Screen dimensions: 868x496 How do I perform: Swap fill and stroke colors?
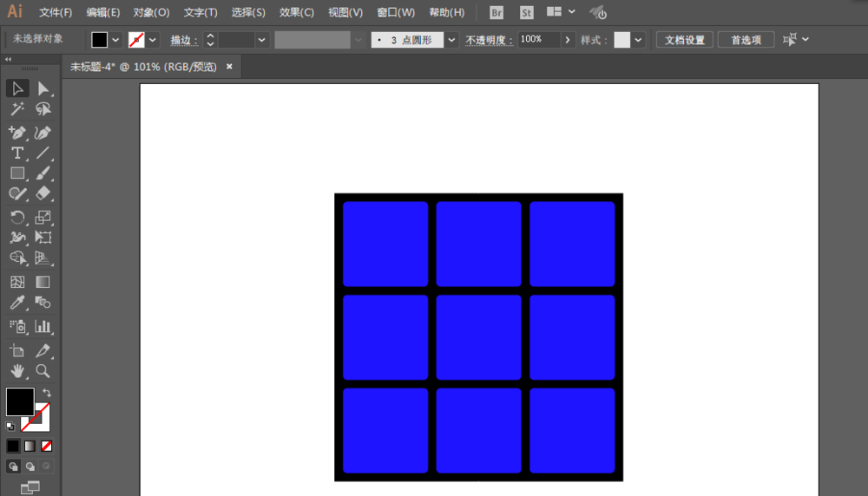47,393
